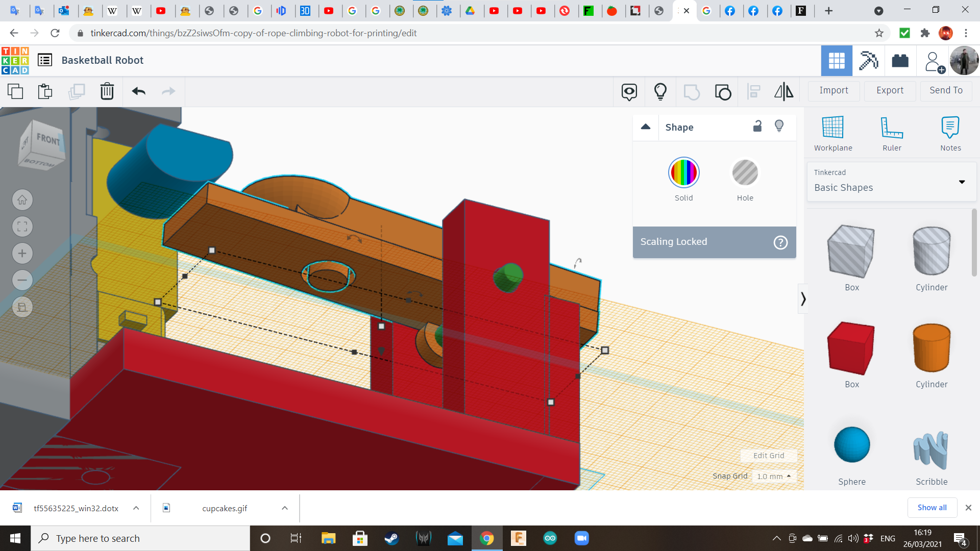Screen dimensions: 980x551
Task: Click the Export menu item
Action: 889,90
